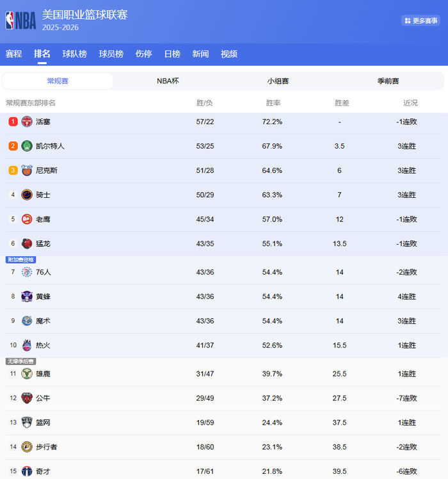Click the 奇才 team logo
The height and width of the screenshot is (479, 448).
click(27, 471)
